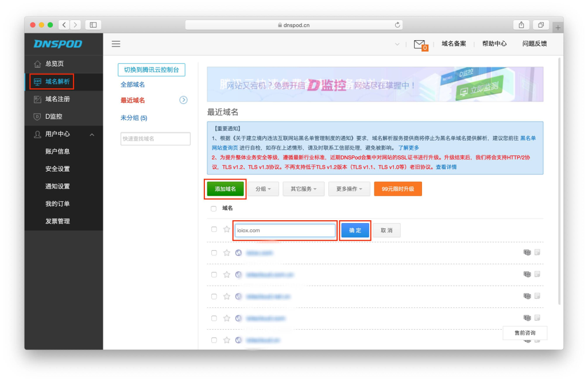
Task: Open the hamburger menu icon
Action: (115, 44)
